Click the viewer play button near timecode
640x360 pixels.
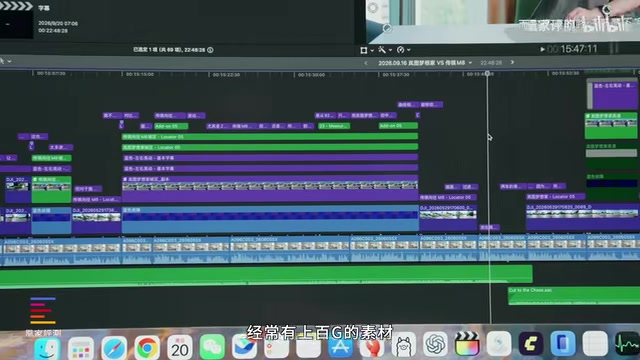(x=542, y=49)
